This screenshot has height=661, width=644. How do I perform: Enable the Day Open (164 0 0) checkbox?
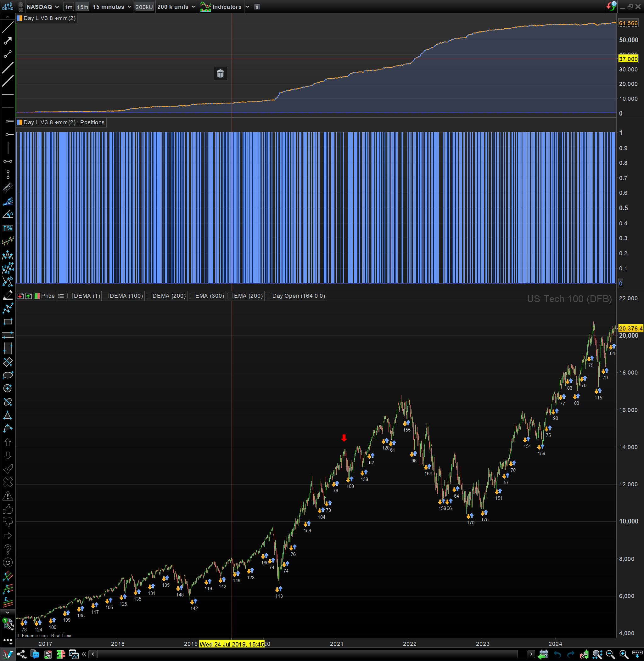point(269,296)
